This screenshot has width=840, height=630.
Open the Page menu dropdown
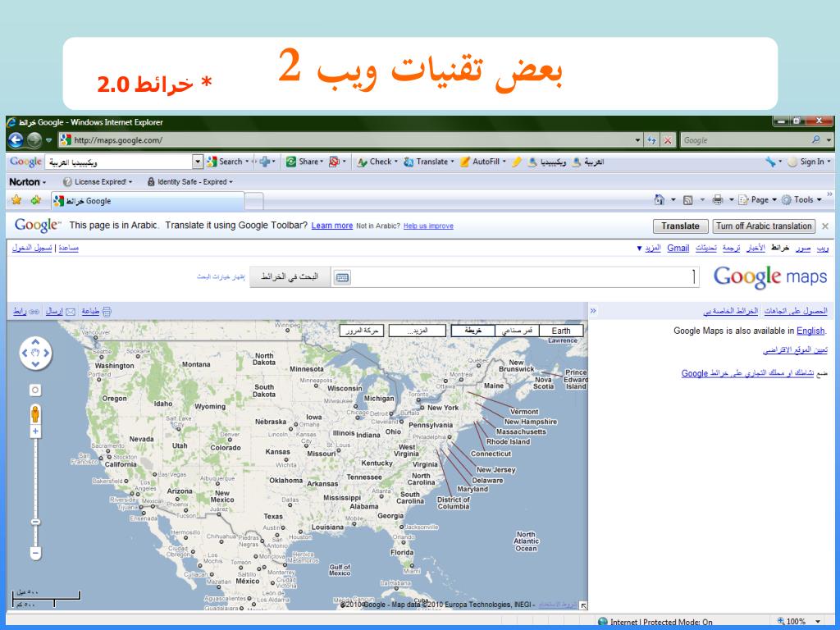point(757,200)
